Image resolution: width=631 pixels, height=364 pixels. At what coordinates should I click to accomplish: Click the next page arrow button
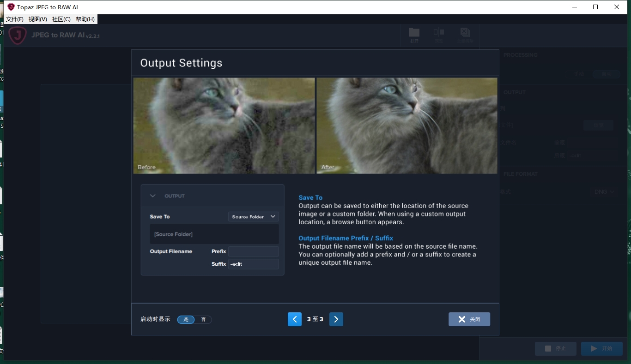[x=336, y=319]
